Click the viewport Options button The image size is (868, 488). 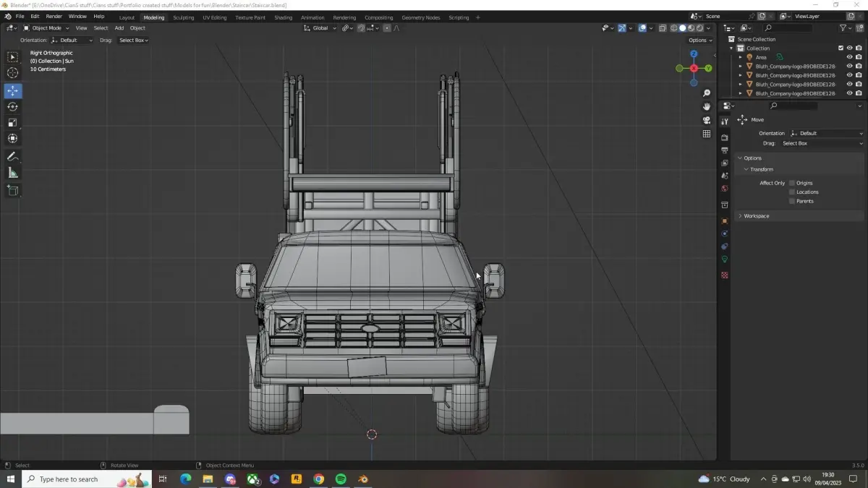[699, 40]
